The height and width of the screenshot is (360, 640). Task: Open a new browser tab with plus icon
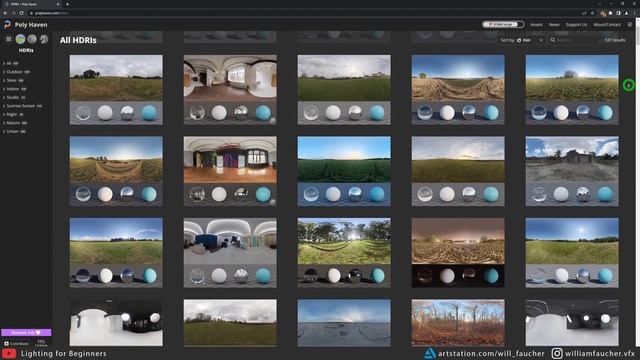[67, 4]
